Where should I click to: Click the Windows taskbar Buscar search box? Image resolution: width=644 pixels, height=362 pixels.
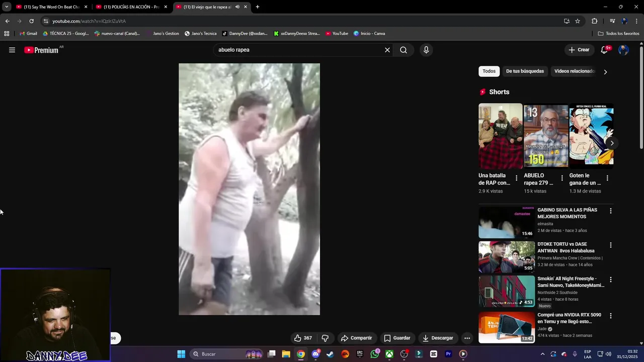pos(227,354)
